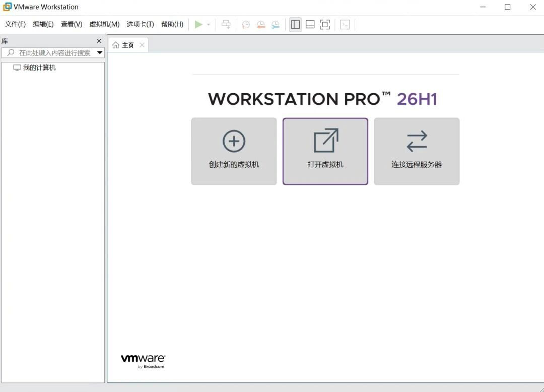Viewport: 544px width, 392px height.
Task: Open the library search filter dropdown
Action: [x=100, y=53]
